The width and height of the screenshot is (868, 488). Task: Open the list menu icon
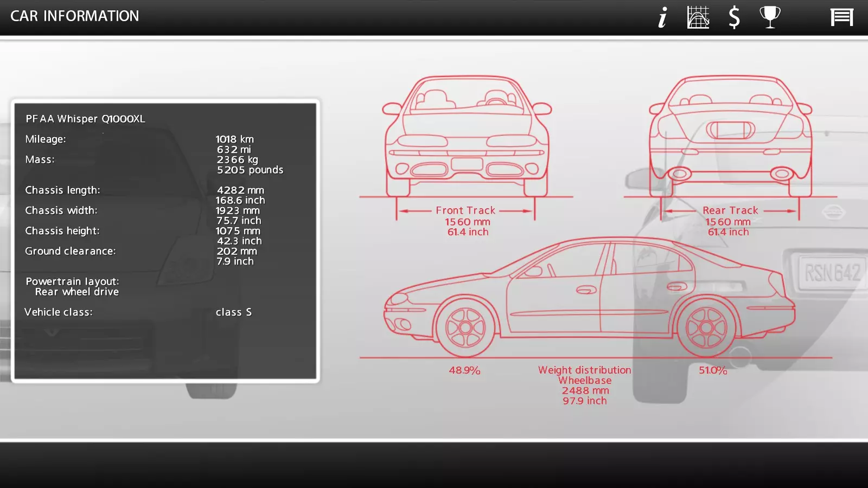[x=842, y=17]
